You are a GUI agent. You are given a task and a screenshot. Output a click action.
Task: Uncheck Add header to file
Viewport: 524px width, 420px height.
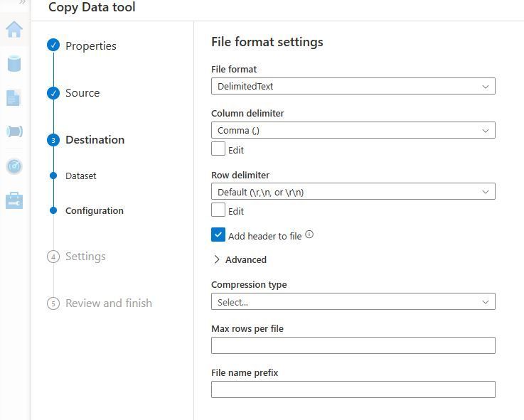[x=218, y=235]
